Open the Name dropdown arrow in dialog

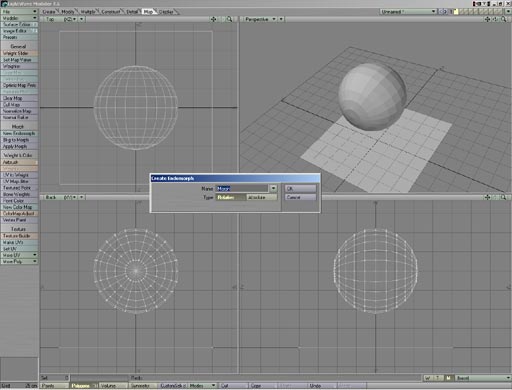pos(273,188)
